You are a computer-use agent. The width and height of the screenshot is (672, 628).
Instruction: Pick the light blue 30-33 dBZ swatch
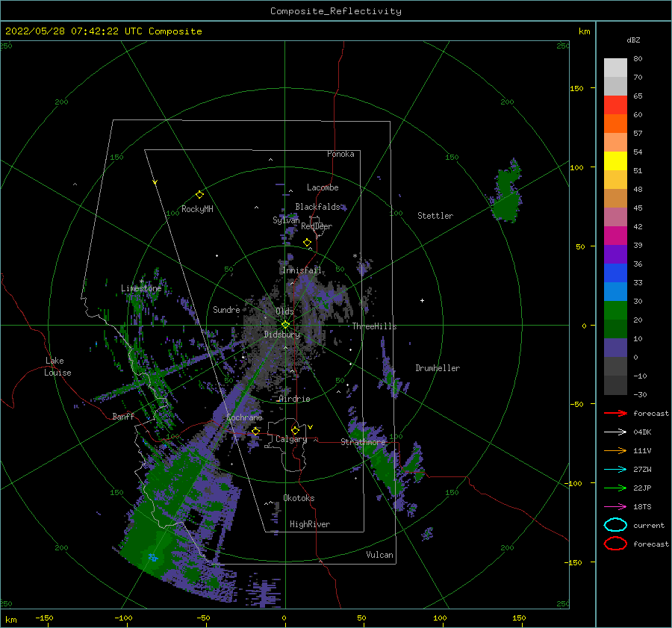[x=615, y=292]
